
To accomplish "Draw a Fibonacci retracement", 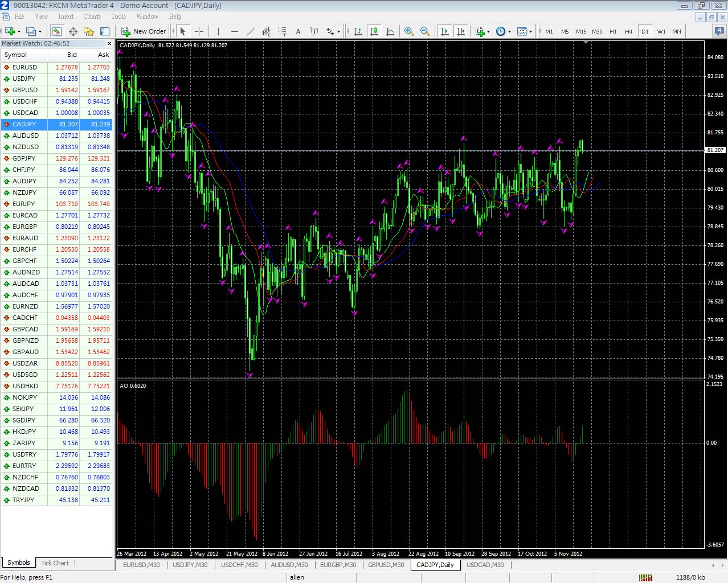I will [282, 31].
